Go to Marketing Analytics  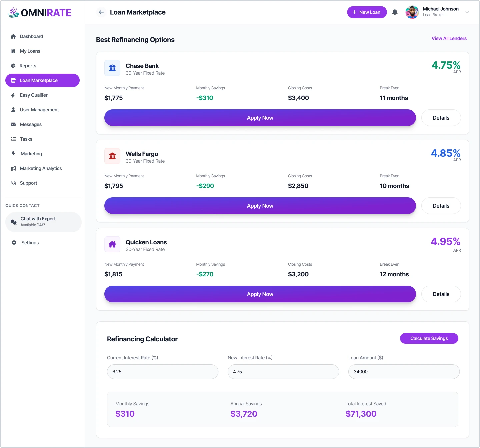tap(42, 168)
